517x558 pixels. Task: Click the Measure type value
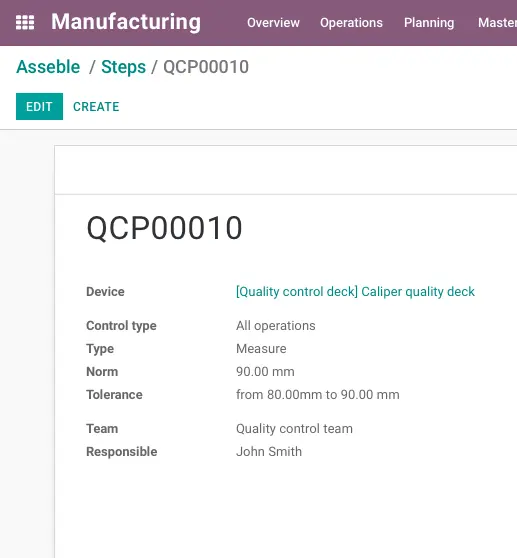pos(261,348)
